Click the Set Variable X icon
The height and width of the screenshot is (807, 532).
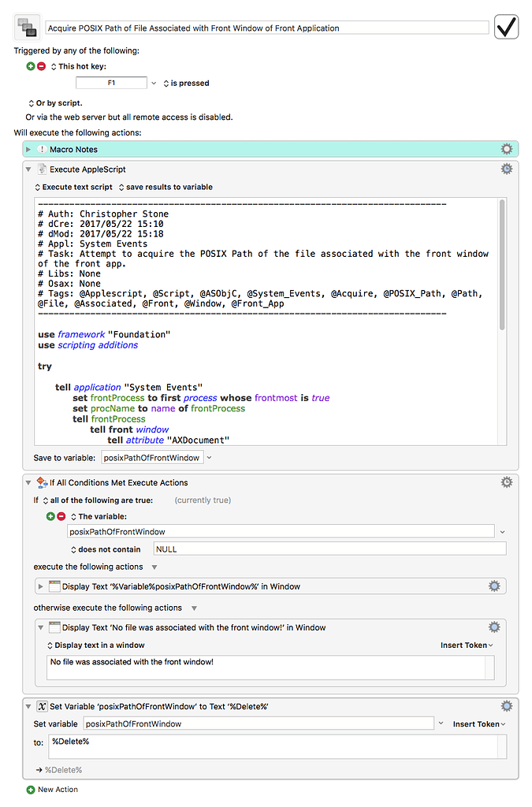(x=43, y=706)
